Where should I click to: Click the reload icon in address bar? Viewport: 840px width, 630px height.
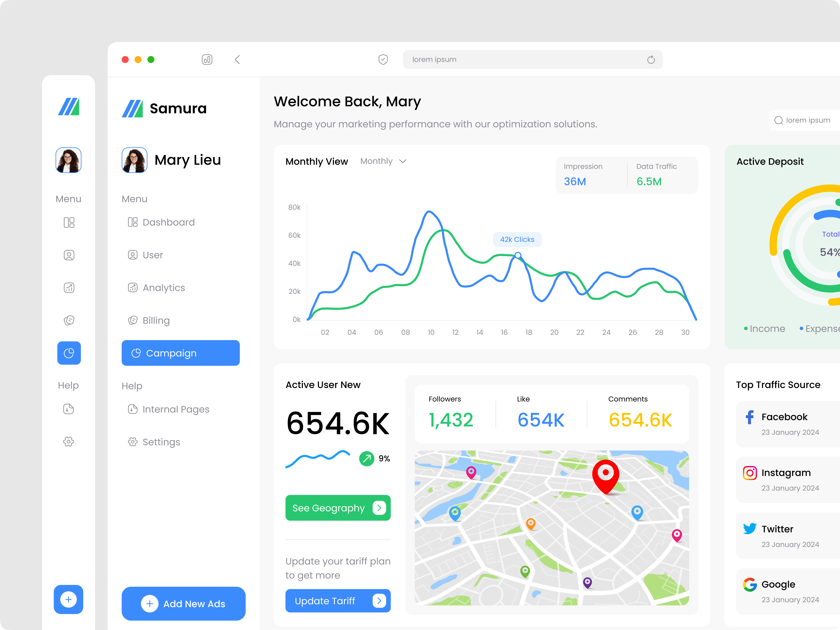(651, 60)
